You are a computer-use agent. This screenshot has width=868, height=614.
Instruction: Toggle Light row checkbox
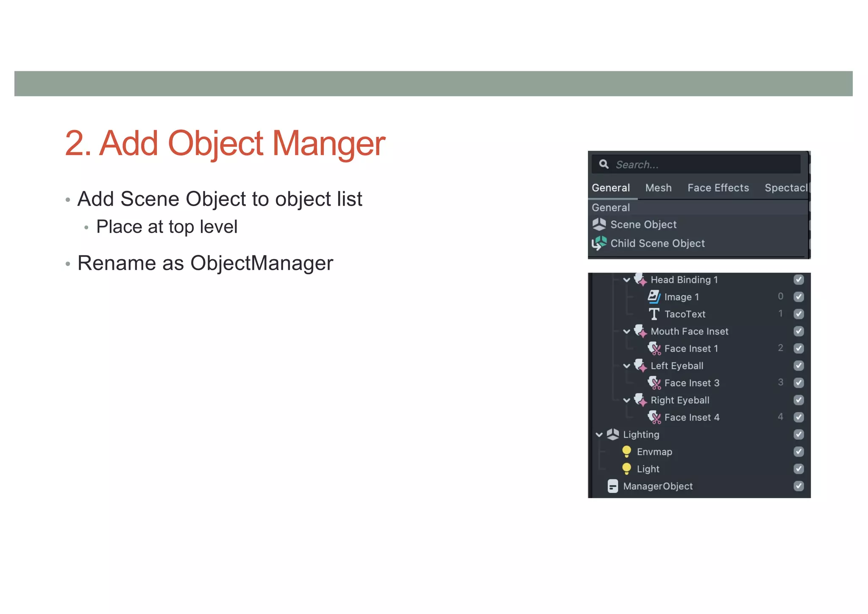pos(798,469)
